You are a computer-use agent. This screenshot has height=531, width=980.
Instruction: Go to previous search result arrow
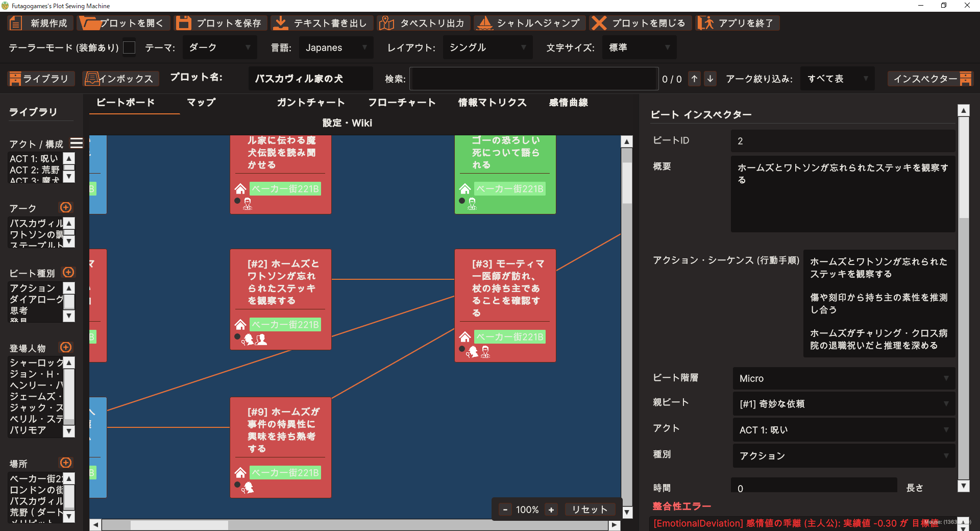[x=694, y=79]
